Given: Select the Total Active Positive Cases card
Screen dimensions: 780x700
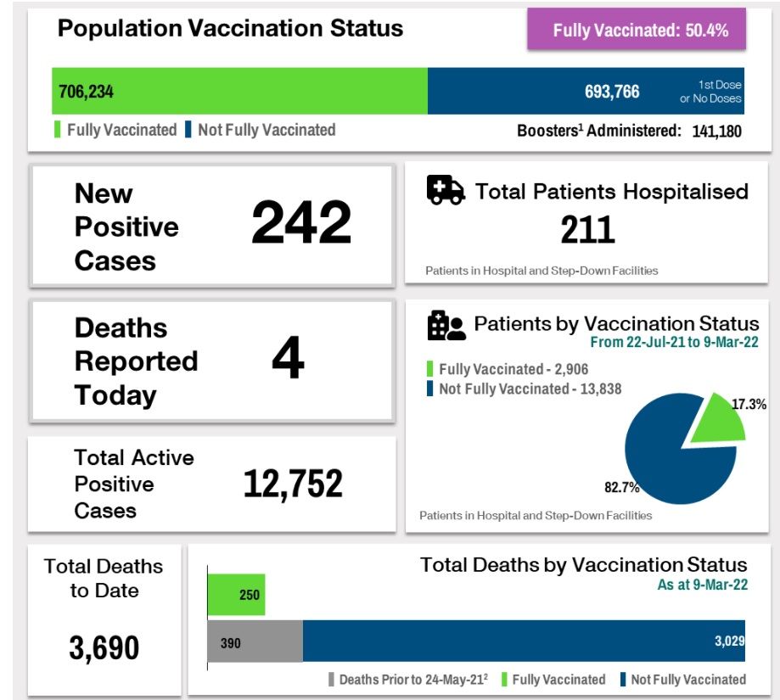Looking at the screenshot, I should click(x=212, y=484).
